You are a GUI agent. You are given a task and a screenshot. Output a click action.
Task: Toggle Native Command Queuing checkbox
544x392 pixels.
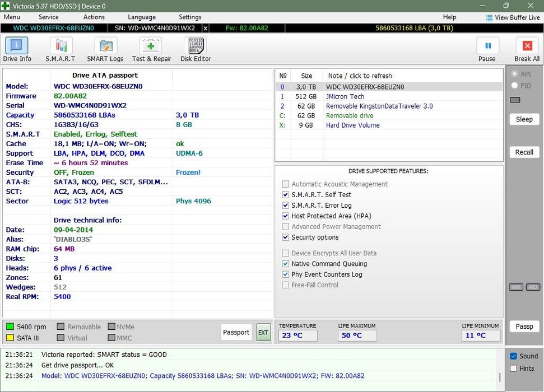[286, 264]
